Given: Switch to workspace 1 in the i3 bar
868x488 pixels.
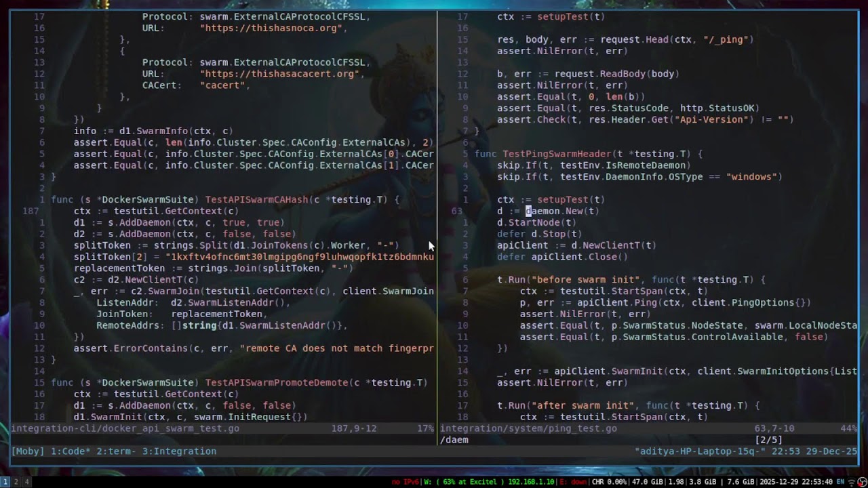Looking at the screenshot, I should click(x=5, y=482).
